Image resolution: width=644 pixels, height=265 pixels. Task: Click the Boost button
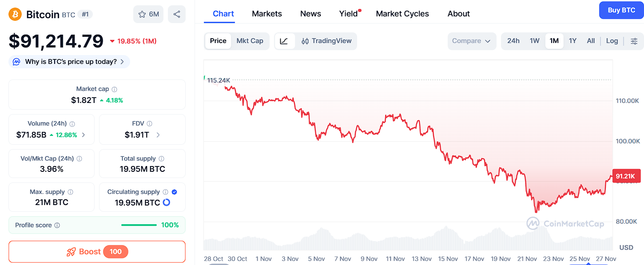[97, 252]
